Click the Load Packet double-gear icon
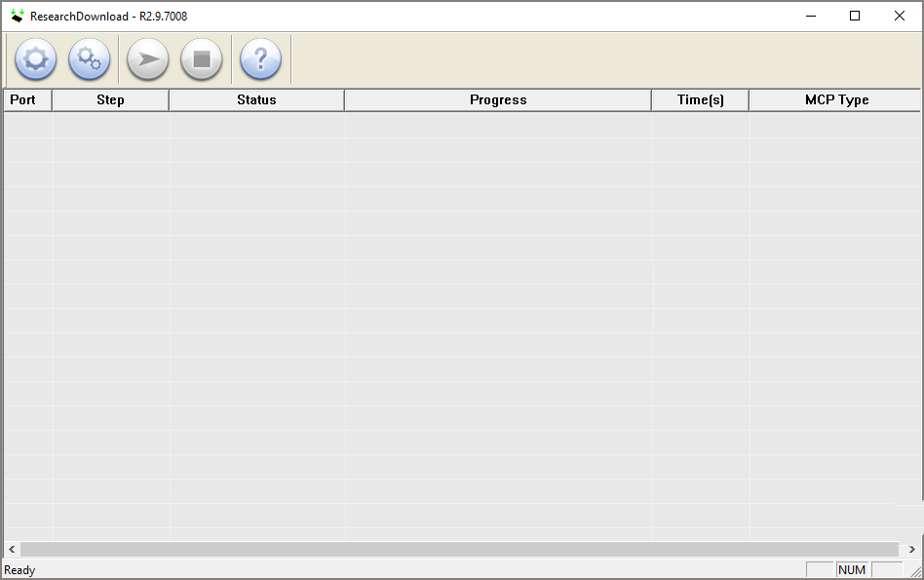 click(x=90, y=59)
